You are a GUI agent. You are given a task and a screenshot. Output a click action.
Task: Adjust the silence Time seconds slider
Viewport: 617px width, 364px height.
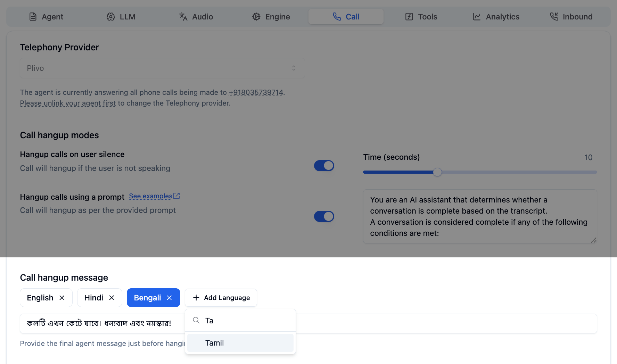click(437, 172)
